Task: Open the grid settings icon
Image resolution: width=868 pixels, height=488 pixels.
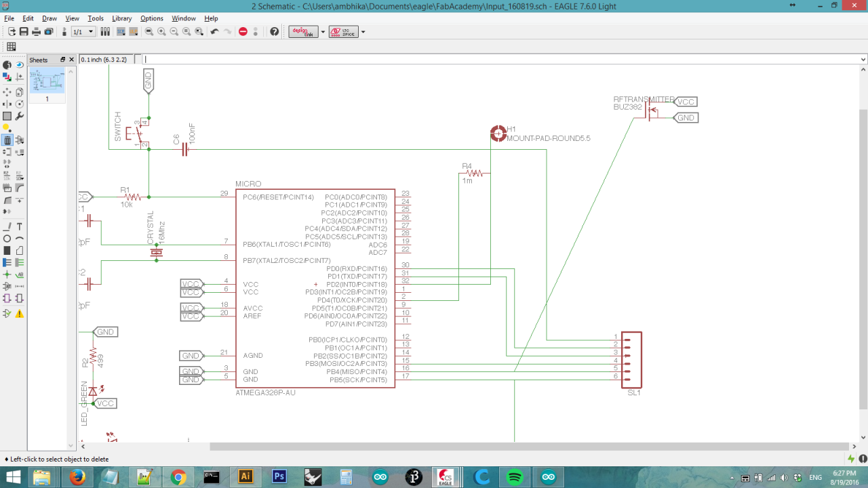Action: pos(12,47)
